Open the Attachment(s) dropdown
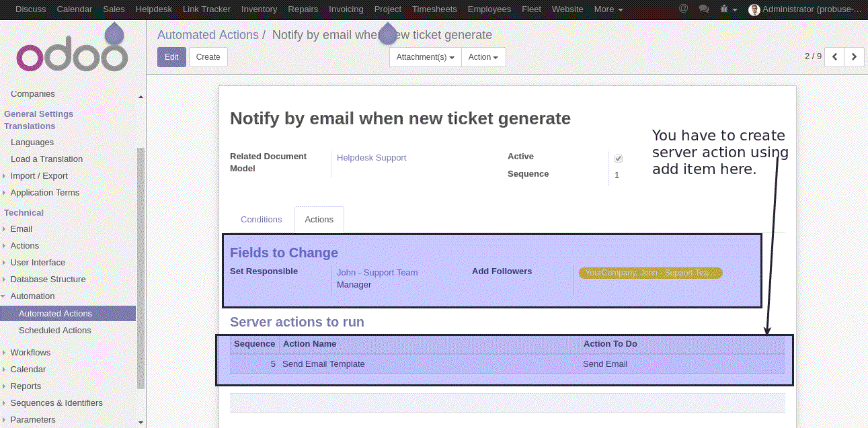Viewport: 868px width, 428px height. point(426,57)
